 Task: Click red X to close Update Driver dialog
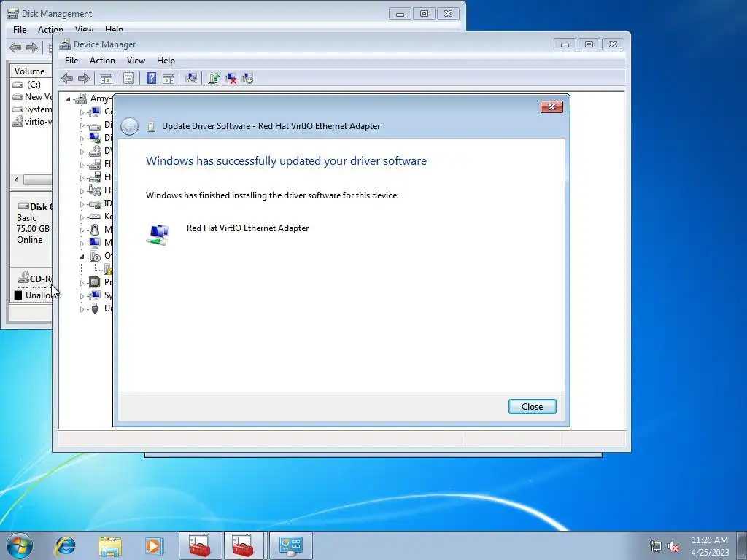(551, 107)
